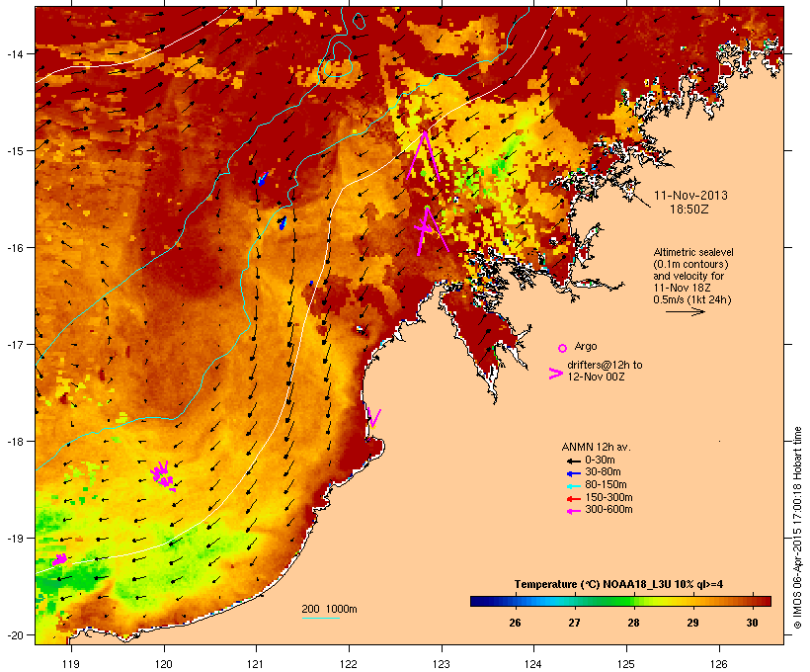Click the magenta 300-600m legend arrow
810x672 pixels.
point(573,511)
